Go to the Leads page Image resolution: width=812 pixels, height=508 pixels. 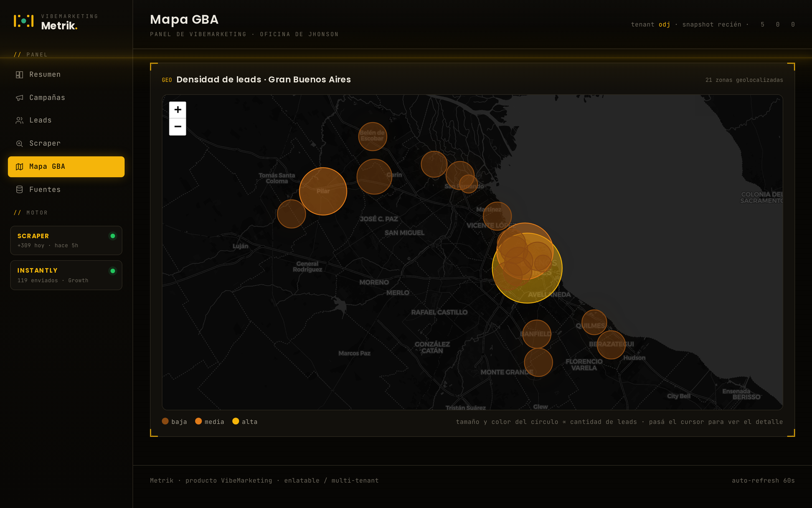coord(66,120)
